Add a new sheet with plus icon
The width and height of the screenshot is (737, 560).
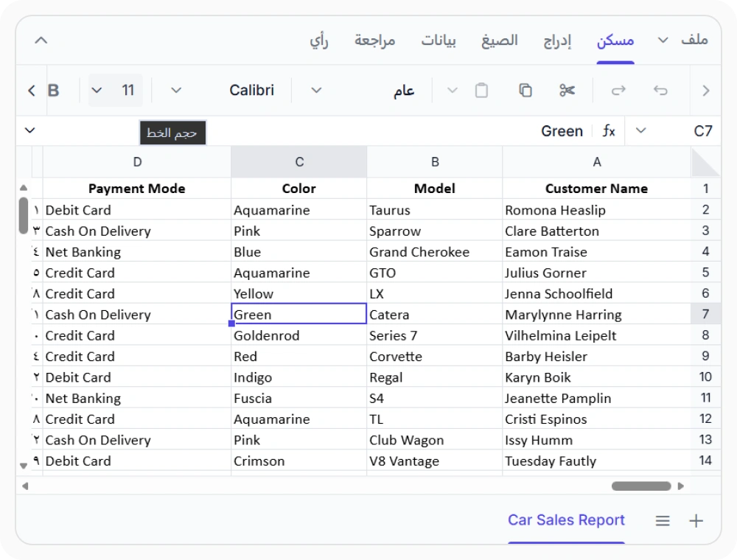[x=696, y=520]
